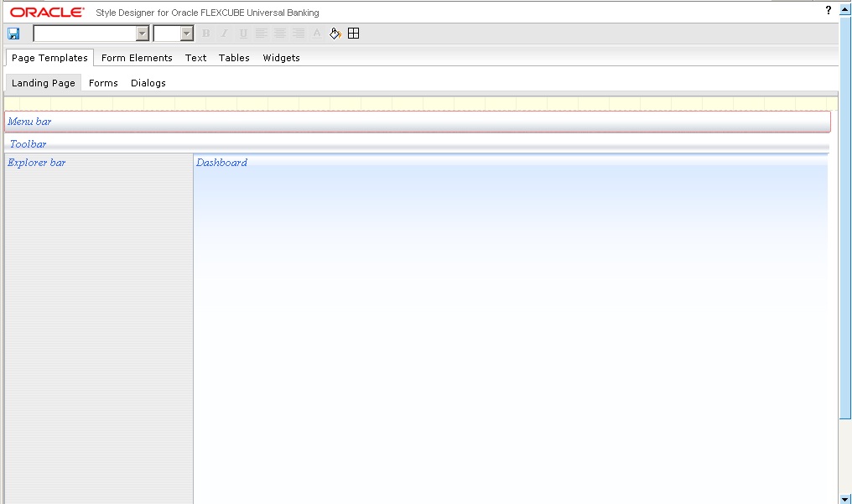Click the Oracle logo
Viewport: 852px width, 504px height.
(47, 12)
